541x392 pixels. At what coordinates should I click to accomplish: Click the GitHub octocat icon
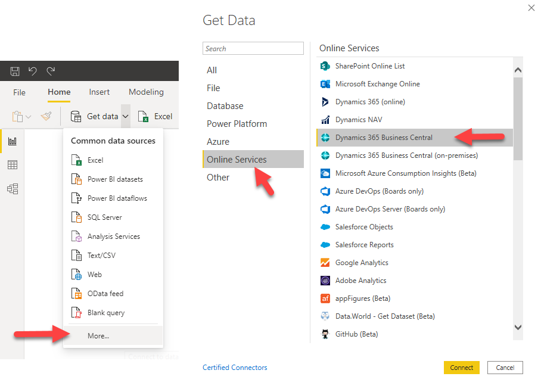pos(325,334)
